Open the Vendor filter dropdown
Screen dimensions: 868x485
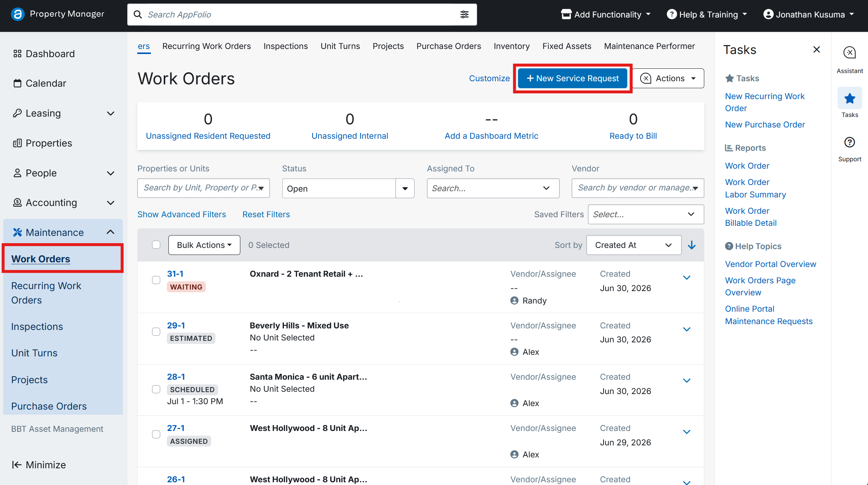(x=637, y=188)
